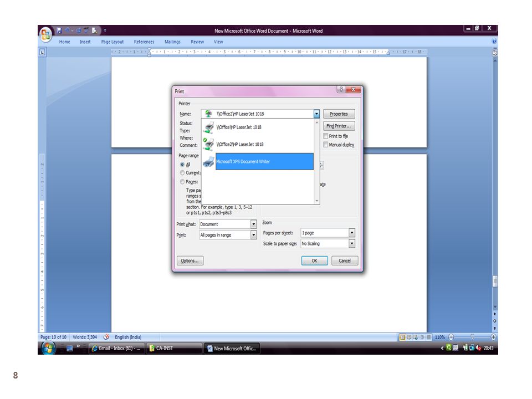Open the Undo history dropdown arrow

click(72, 30)
